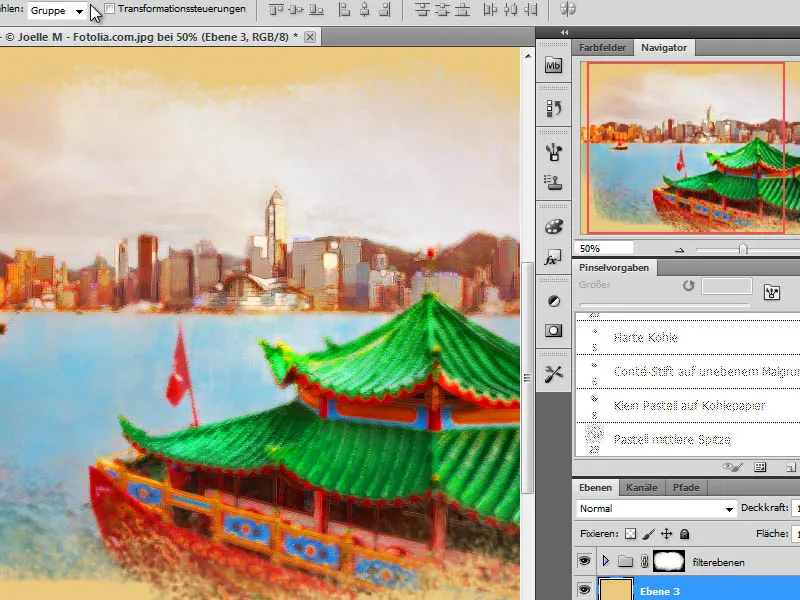Open the Adjustments panel icon

(554, 301)
